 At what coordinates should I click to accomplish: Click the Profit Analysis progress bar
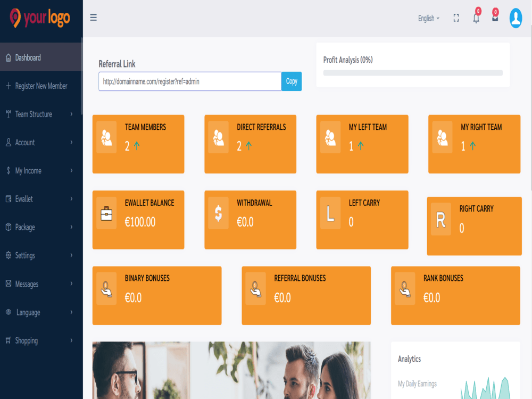pyautogui.click(x=412, y=73)
